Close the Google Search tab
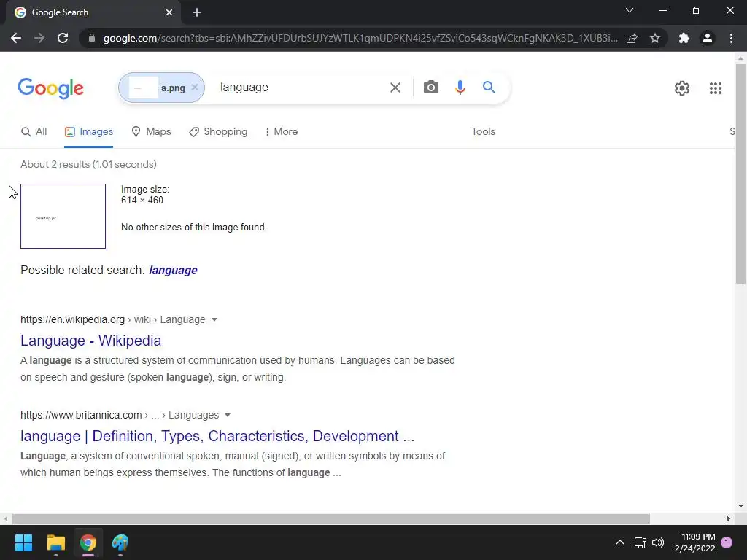 click(169, 12)
